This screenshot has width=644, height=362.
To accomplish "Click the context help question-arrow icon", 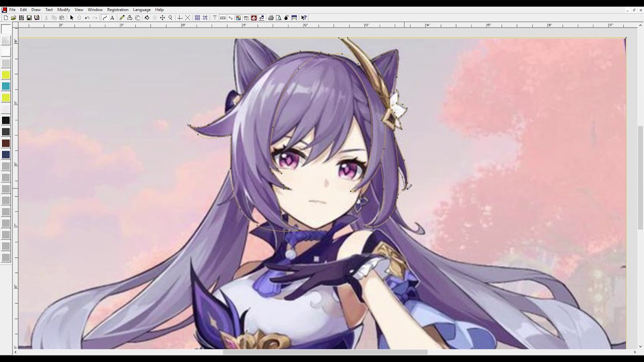I will [x=304, y=18].
